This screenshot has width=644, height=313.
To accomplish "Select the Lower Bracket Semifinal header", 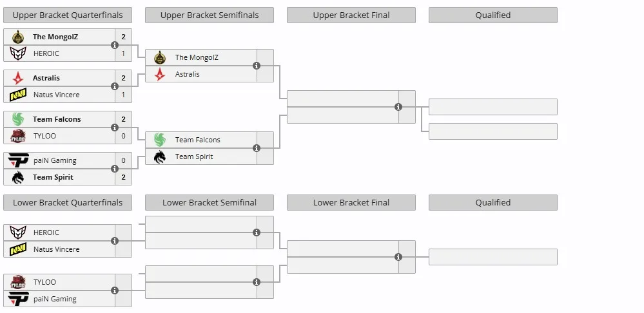I will pyautogui.click(x=210, y=203).
